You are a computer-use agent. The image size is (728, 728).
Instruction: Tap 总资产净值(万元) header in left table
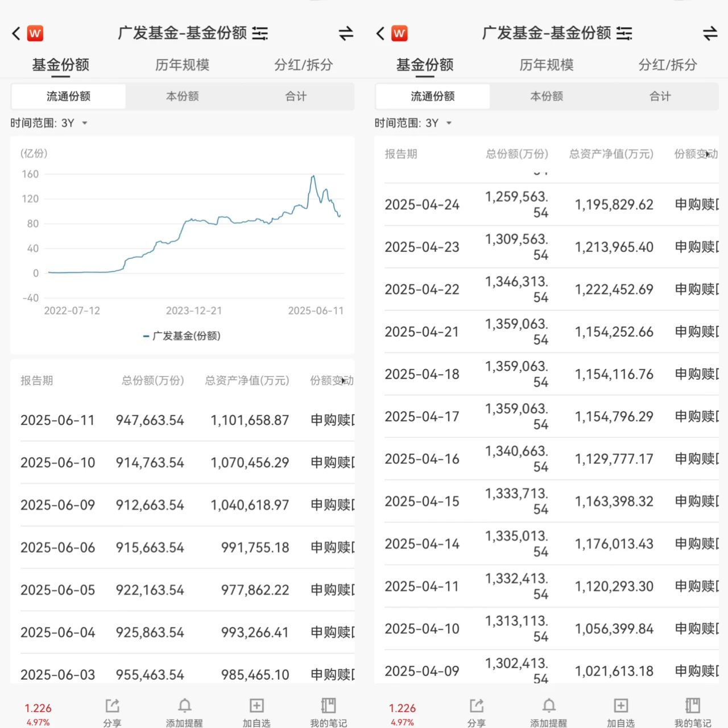click(247, 380)
